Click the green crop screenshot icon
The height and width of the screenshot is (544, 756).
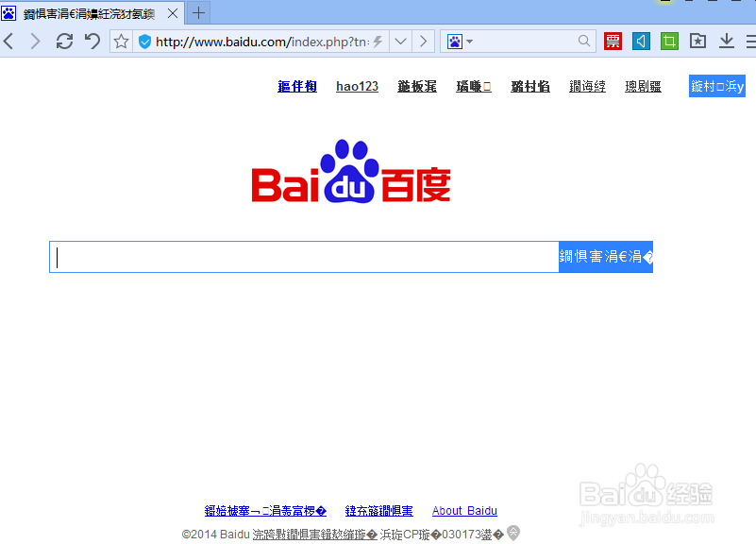coord(669,41)
